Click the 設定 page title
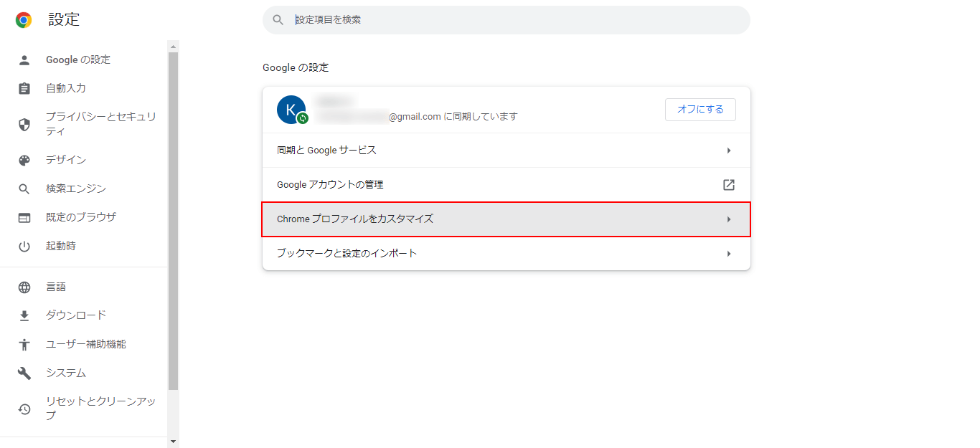 click(64, 20)
